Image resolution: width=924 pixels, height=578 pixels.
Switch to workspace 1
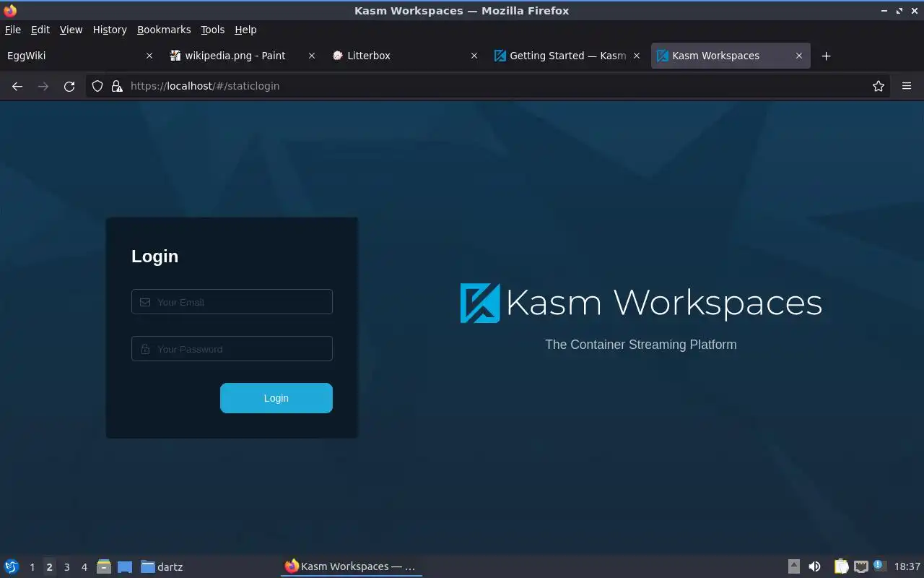(32, 567)
